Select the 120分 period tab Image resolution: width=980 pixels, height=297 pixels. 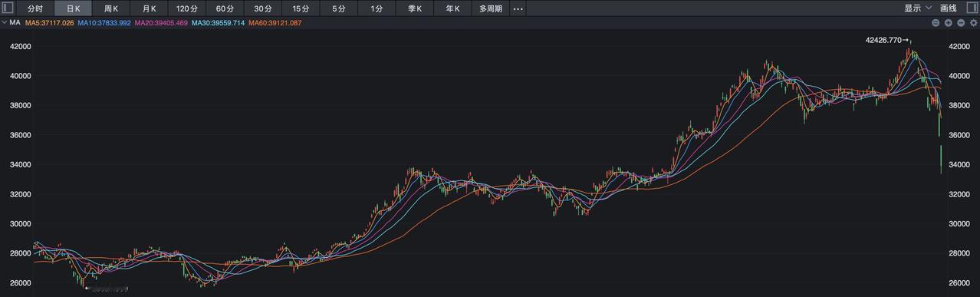pos(186,8)
